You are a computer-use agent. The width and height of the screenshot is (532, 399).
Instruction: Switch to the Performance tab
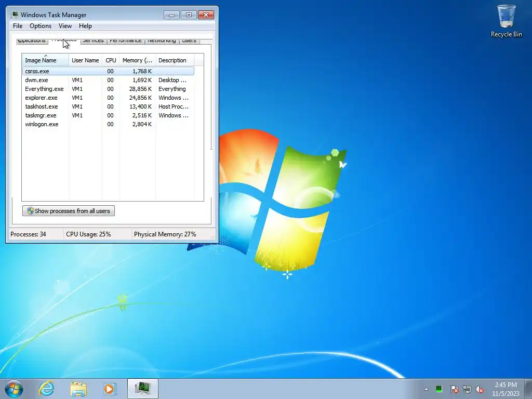pos(126,41)
